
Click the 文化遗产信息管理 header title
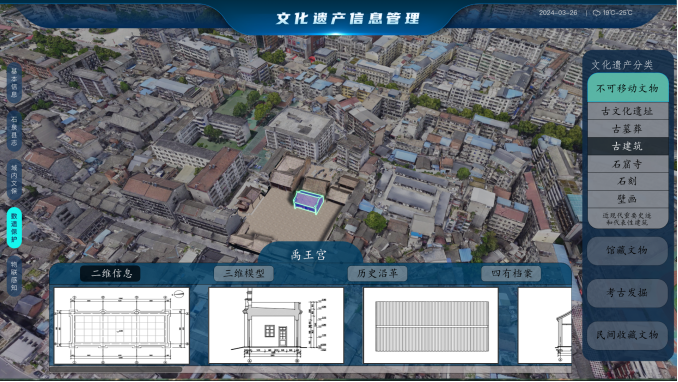(348, 18)
